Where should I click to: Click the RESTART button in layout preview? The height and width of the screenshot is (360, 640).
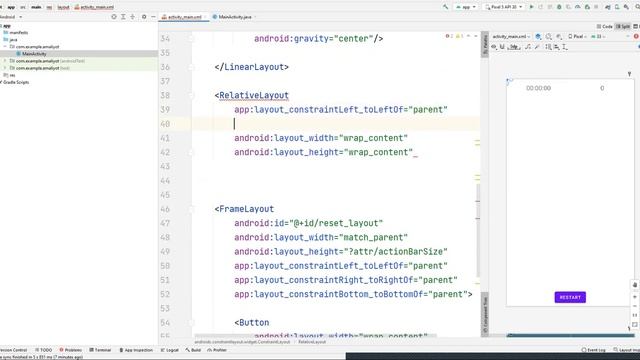tap(570, 297)
